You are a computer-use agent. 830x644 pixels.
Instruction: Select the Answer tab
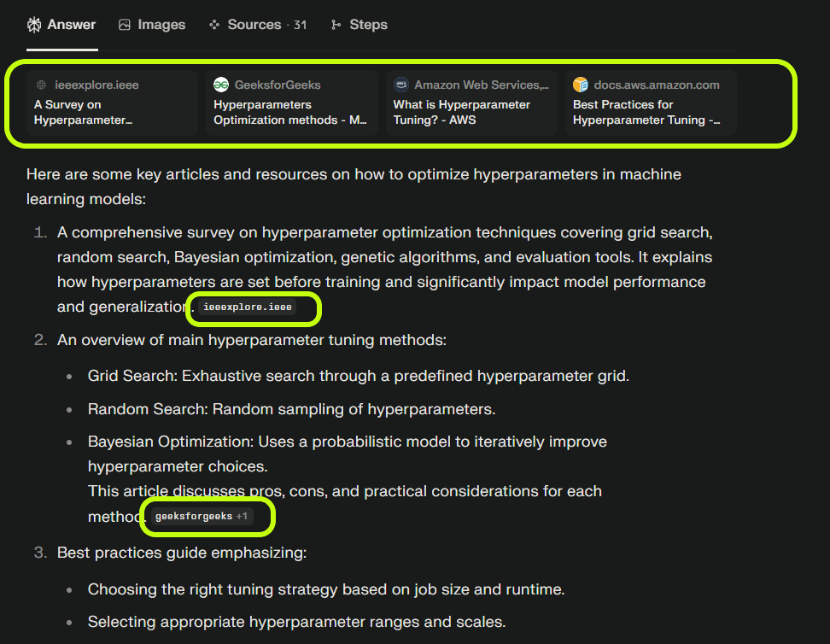[x=61, y=25]
